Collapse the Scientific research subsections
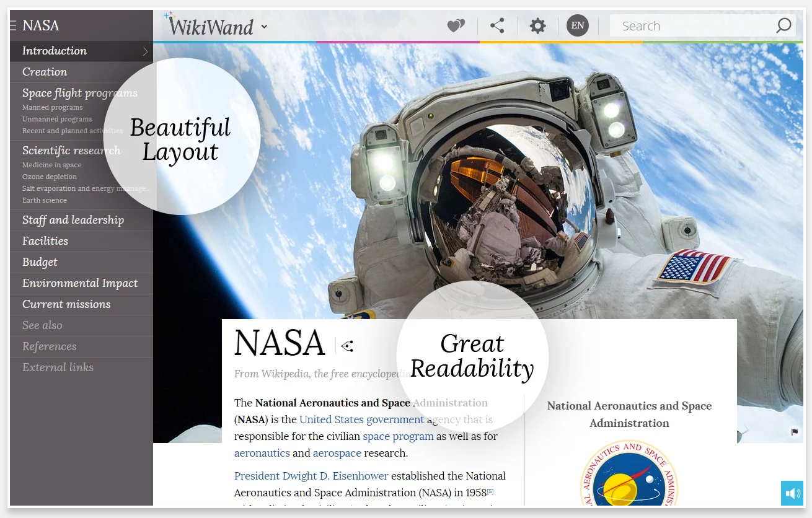Viewport: 812px width, 518px height. pos(71,150)
